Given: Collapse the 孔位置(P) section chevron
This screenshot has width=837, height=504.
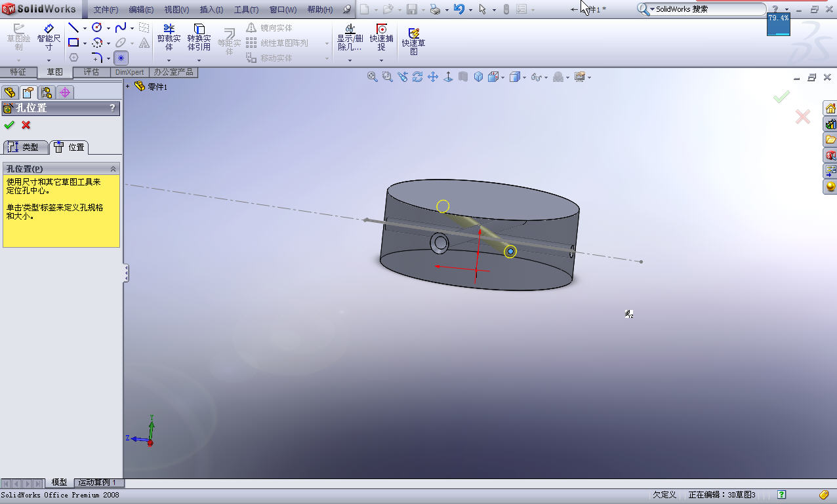Looking at the screenshot, I should coord(113,168).
